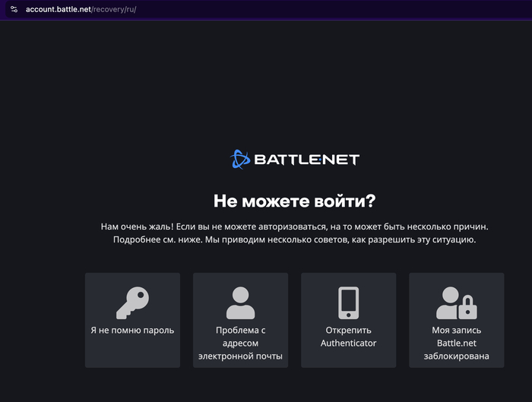Viewport: 532px width, 402px height.
Task: Click the text "Нам очень жаль!" paragraph
Action: coord(295,233)
